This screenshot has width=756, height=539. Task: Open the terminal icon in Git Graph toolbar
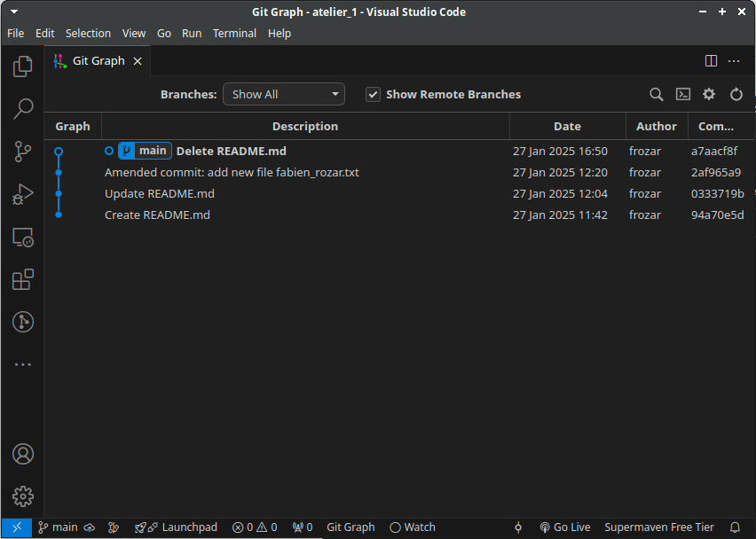tap(682, 94)
